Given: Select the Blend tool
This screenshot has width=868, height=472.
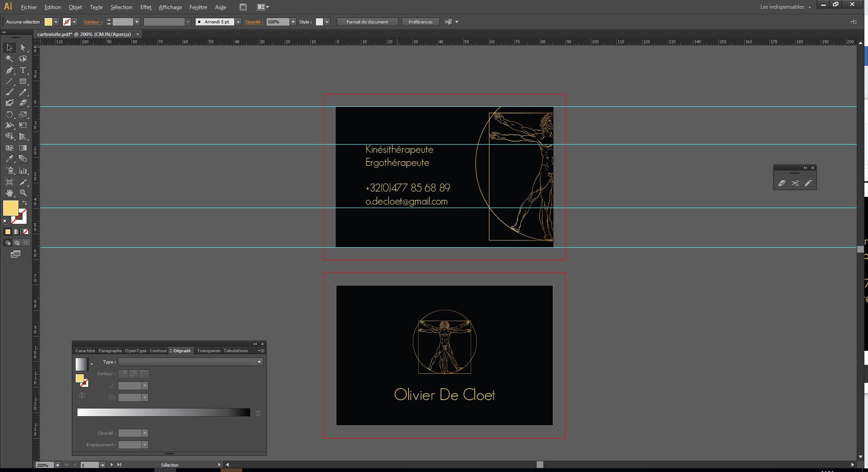Looking at the screenshot, I should click(x=23, y=159).
